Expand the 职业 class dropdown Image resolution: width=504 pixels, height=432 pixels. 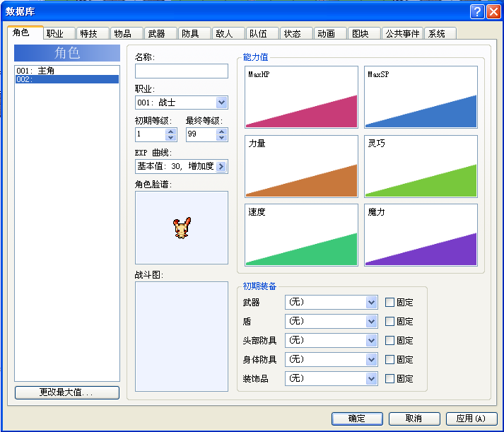click(221, 103)
